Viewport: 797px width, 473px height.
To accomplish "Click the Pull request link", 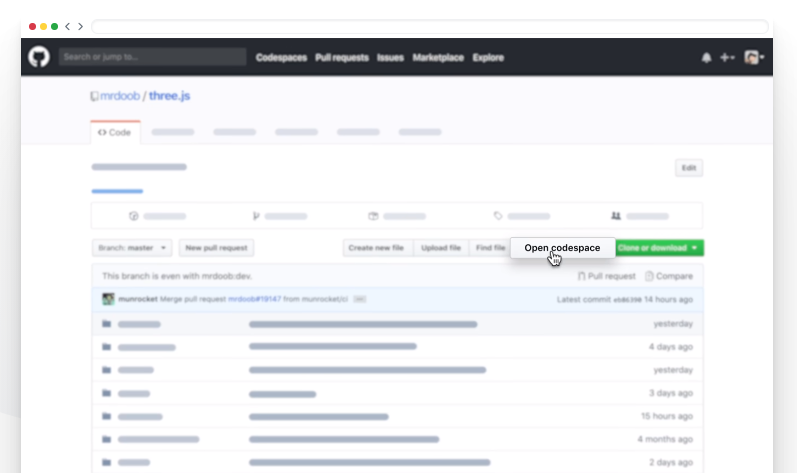I will 607,276.
